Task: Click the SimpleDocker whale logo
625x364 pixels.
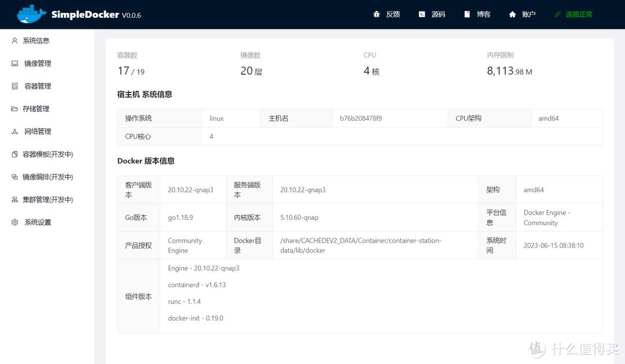Action: pyautogui.click(x=31, y=14)
